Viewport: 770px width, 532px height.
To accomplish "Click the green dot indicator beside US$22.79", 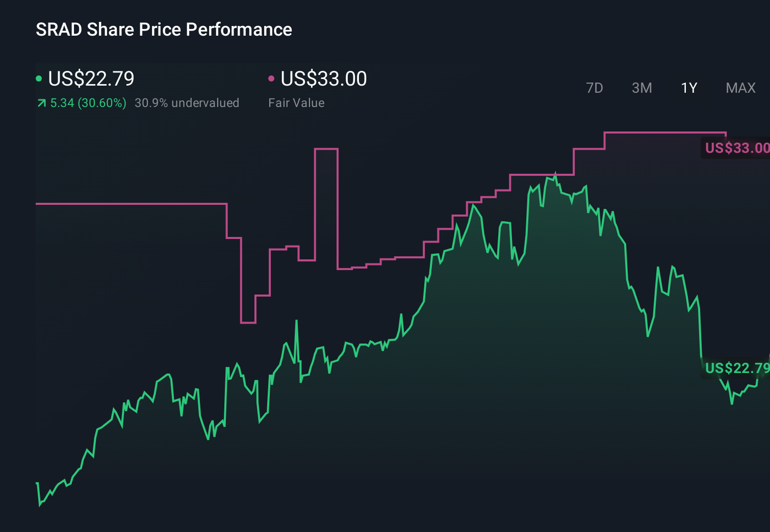I will click(x=39, y=77).
